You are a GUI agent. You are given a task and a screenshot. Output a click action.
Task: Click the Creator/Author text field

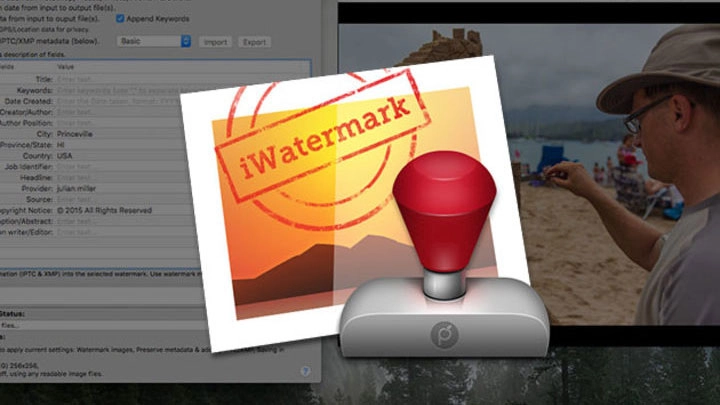pos(119,112)
